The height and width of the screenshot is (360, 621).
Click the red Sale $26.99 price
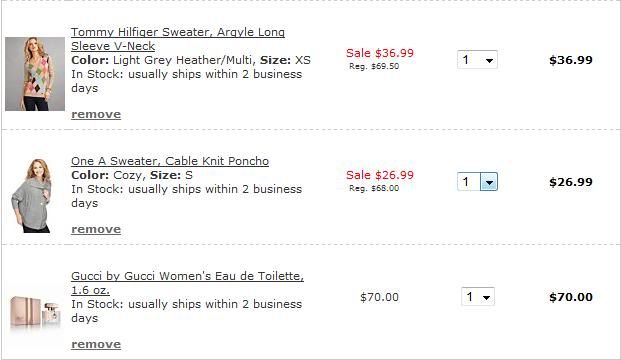click(x=380, y=175)
